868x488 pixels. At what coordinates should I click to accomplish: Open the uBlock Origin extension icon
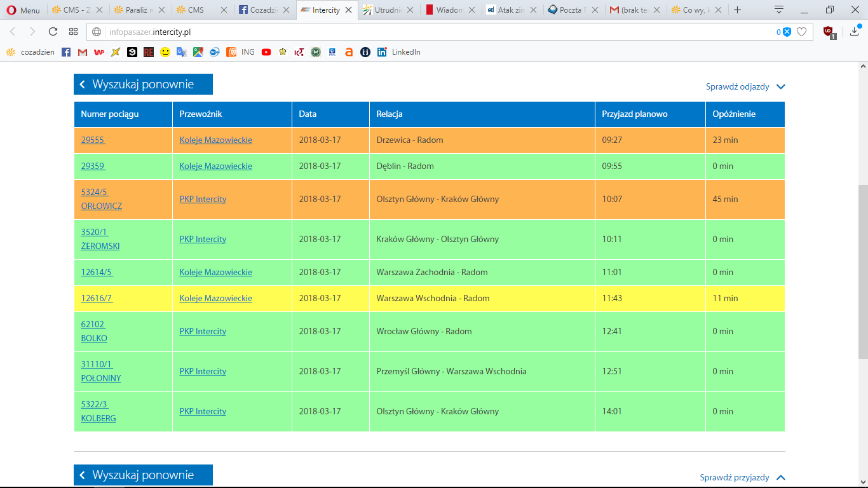(x=829, y=32)
